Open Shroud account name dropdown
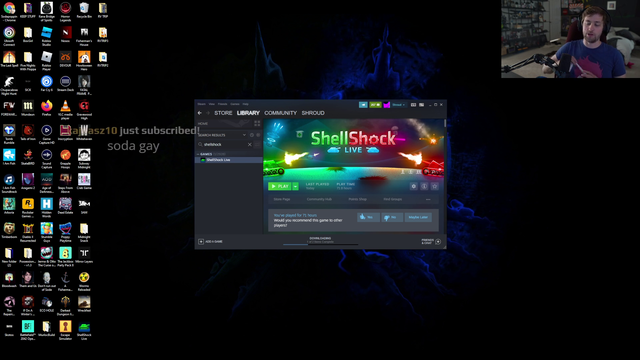 click(x=398, y=105)
